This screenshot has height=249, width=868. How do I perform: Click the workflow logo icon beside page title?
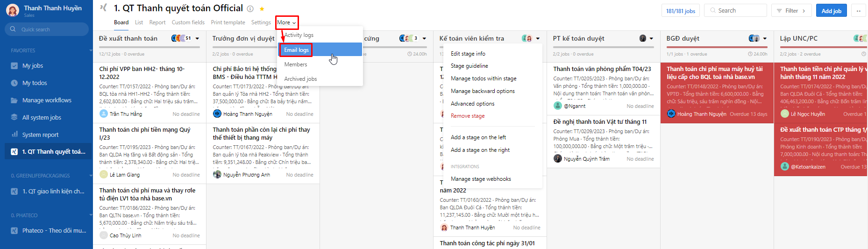tap(104, 7)
